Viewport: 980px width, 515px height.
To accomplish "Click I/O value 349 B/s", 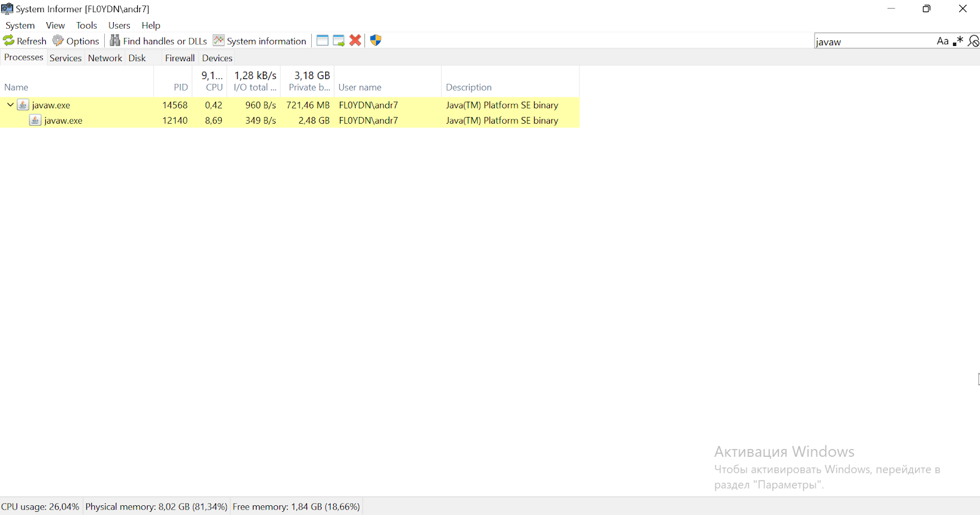I will pos(261,121).
